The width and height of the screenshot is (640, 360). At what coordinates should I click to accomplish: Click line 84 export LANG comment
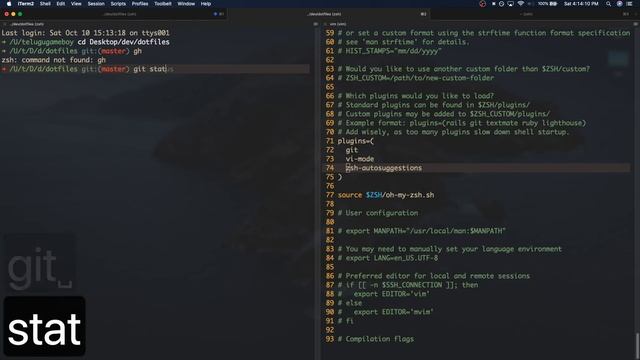coord(388,258)
